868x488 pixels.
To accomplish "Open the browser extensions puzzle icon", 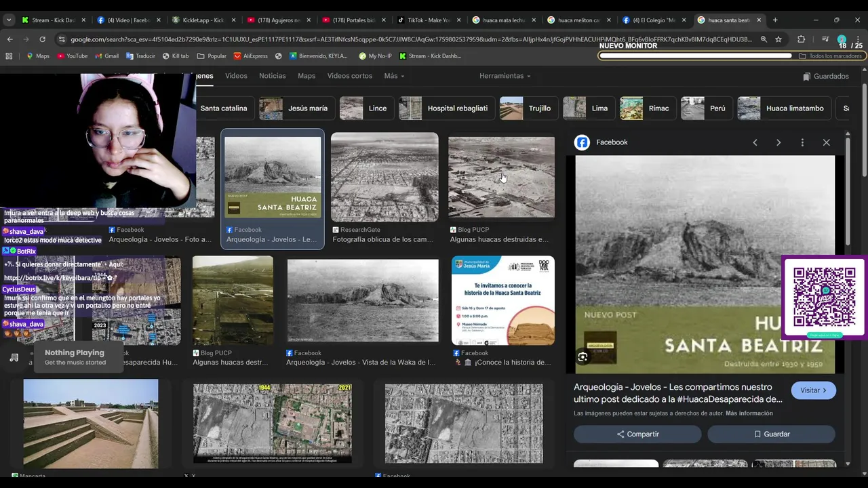I will tap(801, 39).
